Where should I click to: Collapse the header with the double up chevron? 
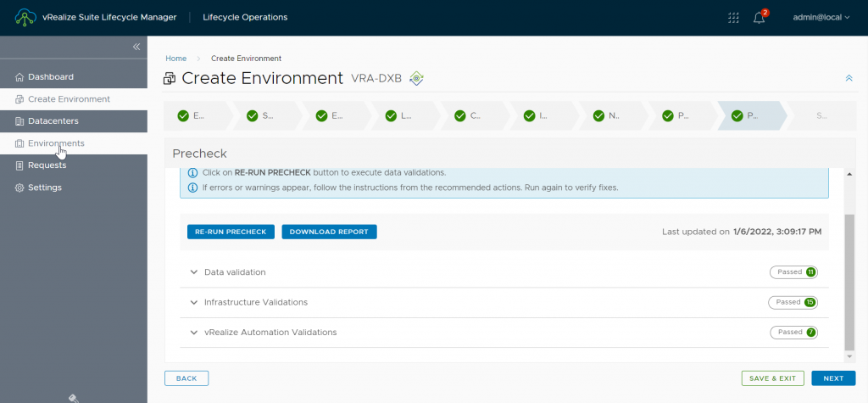pyautogui.click(x=849, y=78)
